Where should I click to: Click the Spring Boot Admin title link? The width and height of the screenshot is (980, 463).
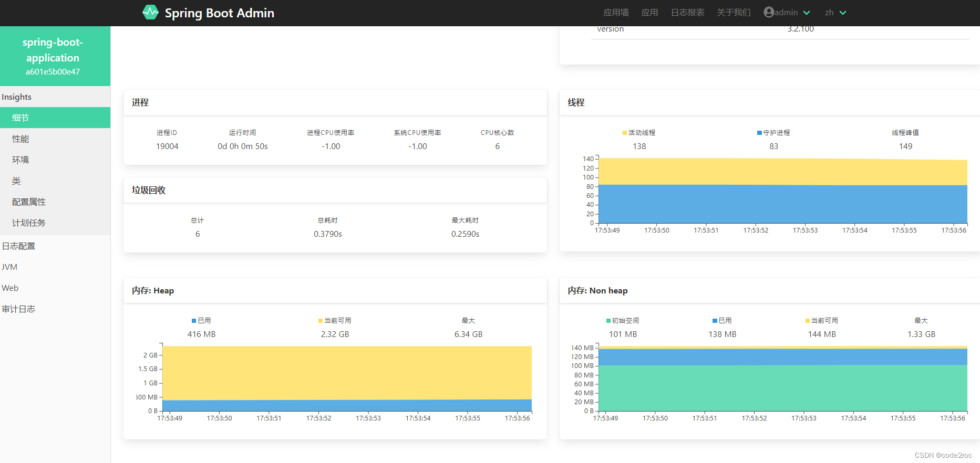220,13
